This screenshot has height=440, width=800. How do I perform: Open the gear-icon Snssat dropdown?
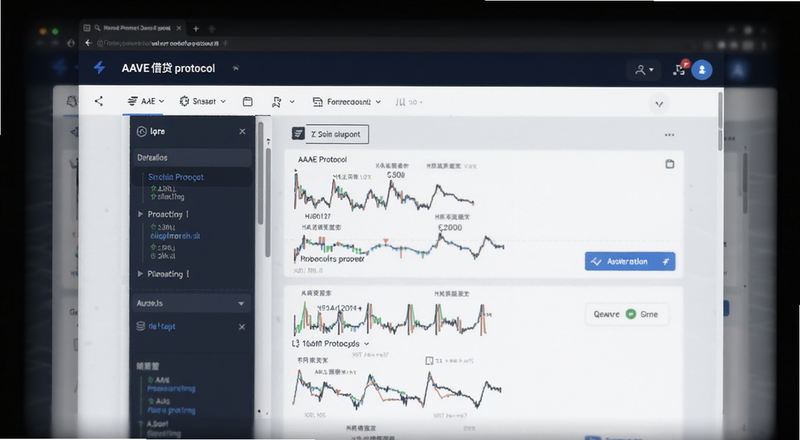(203, 102)
